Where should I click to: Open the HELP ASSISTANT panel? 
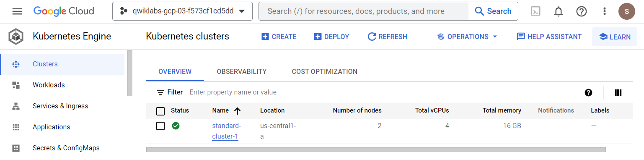click(549, 37)
